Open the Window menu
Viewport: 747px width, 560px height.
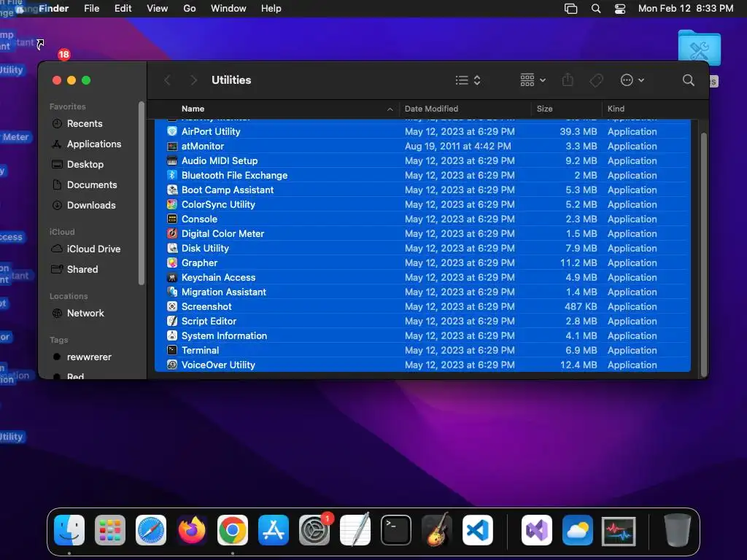(228, 9)
